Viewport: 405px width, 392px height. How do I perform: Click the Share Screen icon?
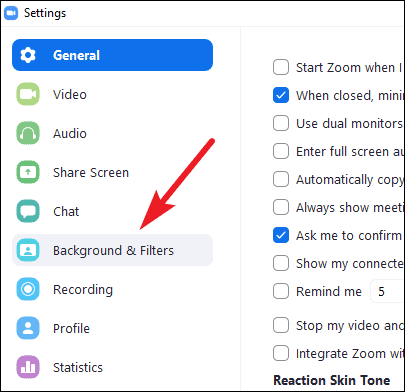28,172
